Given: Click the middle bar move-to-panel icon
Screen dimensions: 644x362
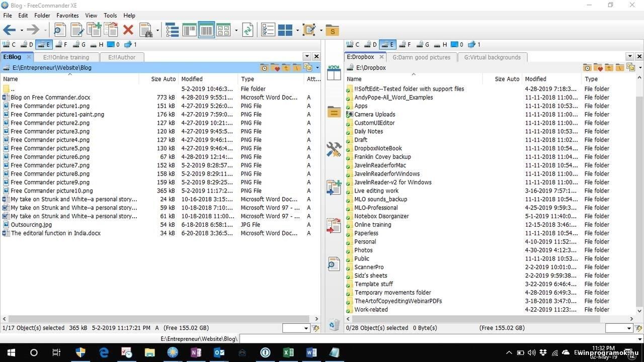Looking at the screenshot, I should 334,226.
